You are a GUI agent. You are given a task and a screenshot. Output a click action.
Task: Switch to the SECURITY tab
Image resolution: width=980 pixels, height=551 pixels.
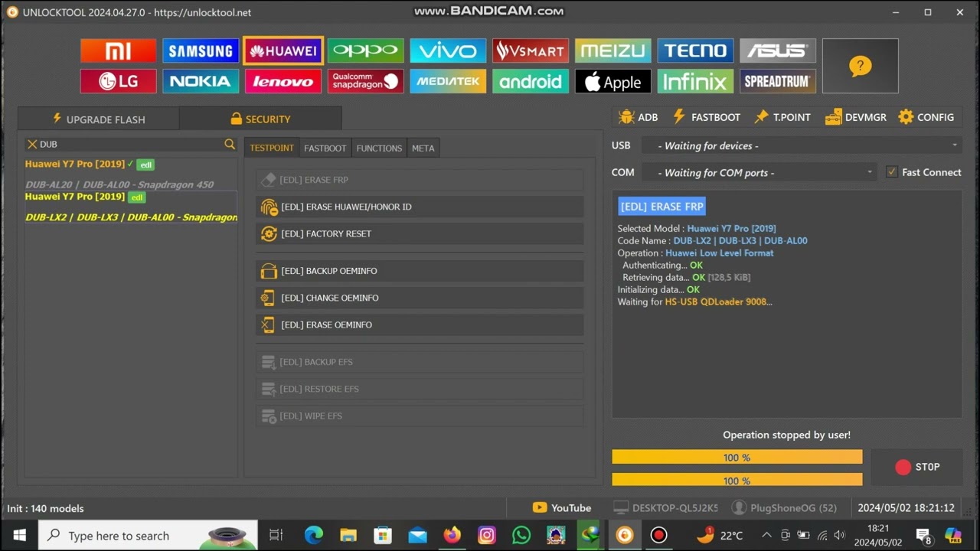click(260, 119)
